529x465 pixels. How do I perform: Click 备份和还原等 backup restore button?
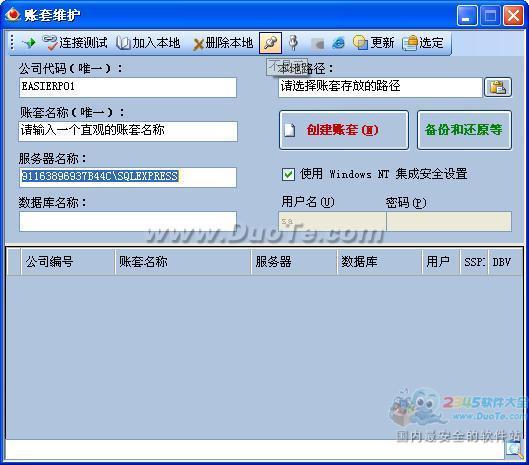coord(464,130)
